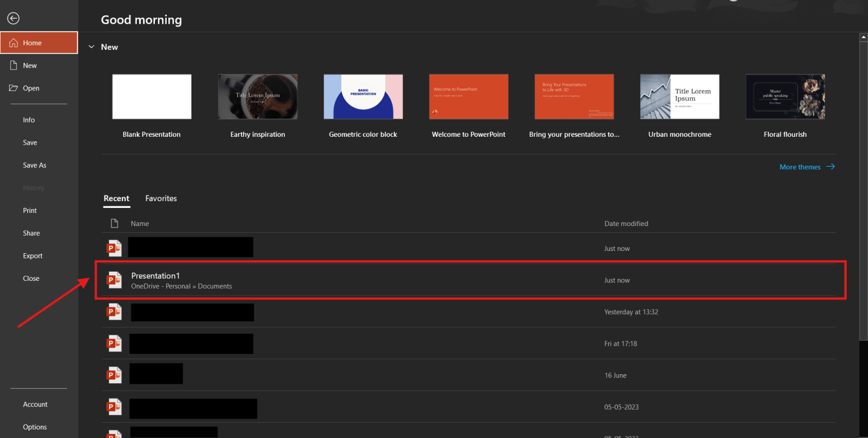This screenshot has width=868, height=438.
Task: Collapse the New section chevron
Action: pyautogui.click(x=91, y=47)
